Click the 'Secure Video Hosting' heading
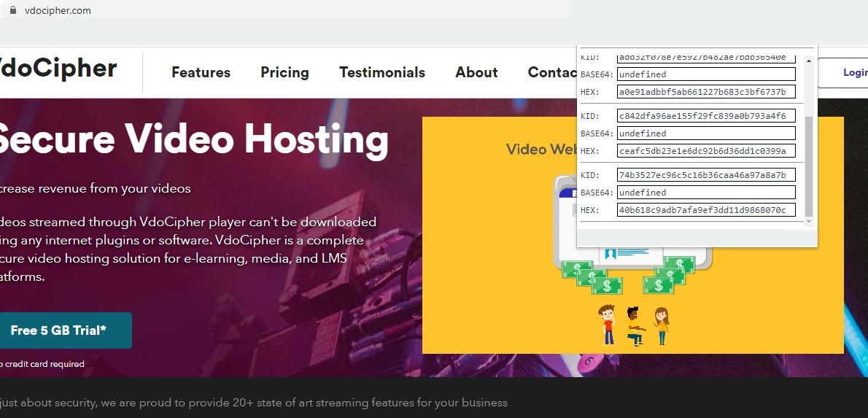The image size is (868, 418). (194, 139)
